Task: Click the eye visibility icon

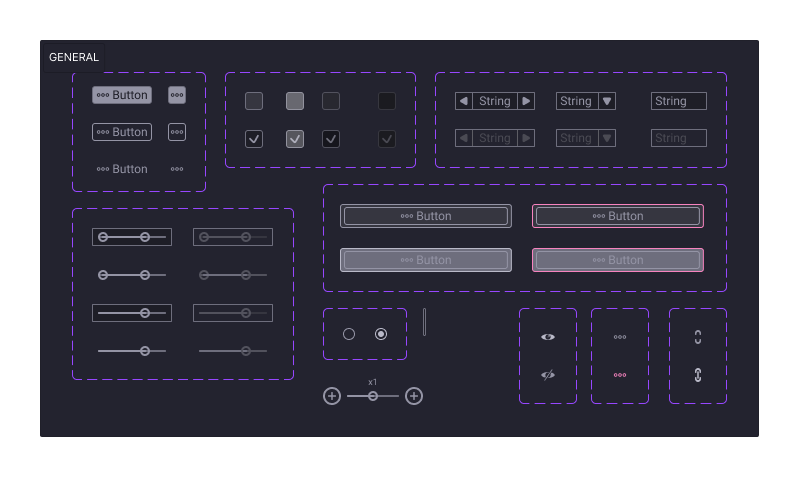Action: click(x=548, y=337)
